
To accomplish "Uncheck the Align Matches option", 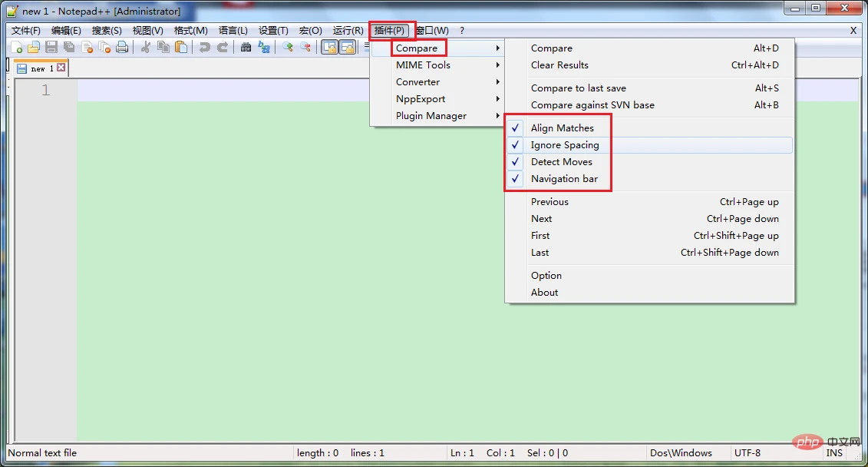I will tap(562, 128).
